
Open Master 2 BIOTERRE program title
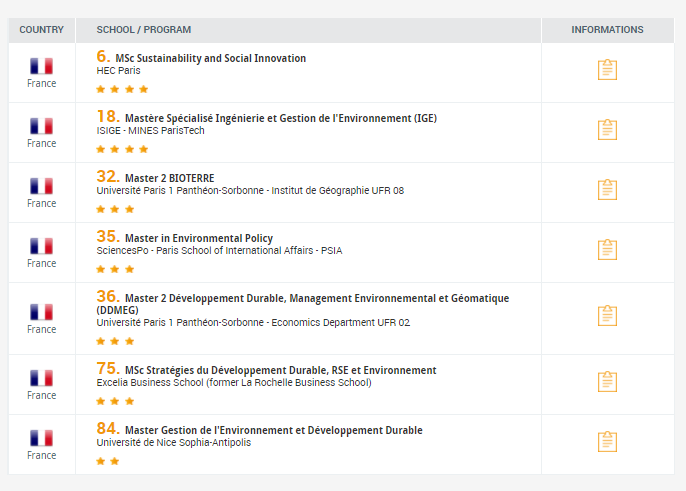(170, 178)
